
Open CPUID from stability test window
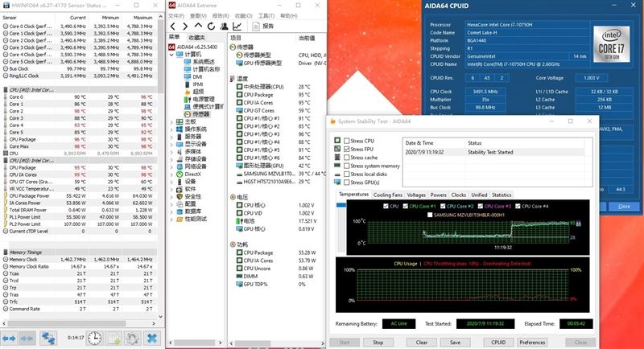pyautogui.click(x=498, y=342)
